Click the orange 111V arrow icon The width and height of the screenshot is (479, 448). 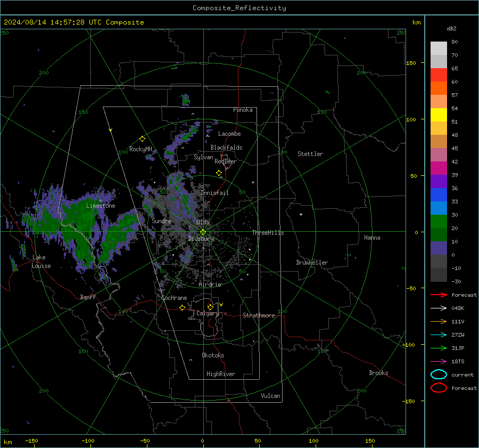point(439,321)
